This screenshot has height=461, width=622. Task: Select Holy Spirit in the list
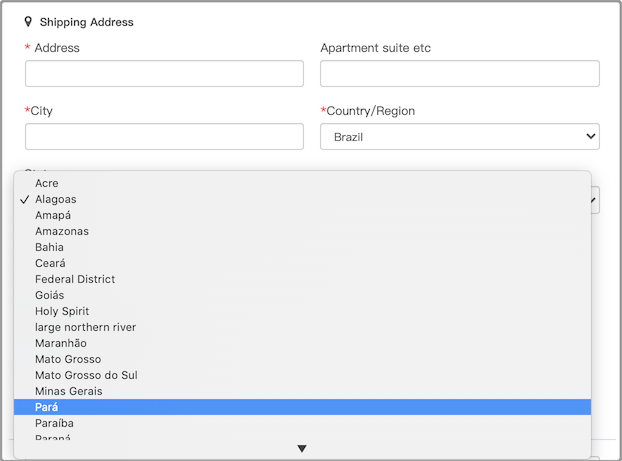pos(62,311)
